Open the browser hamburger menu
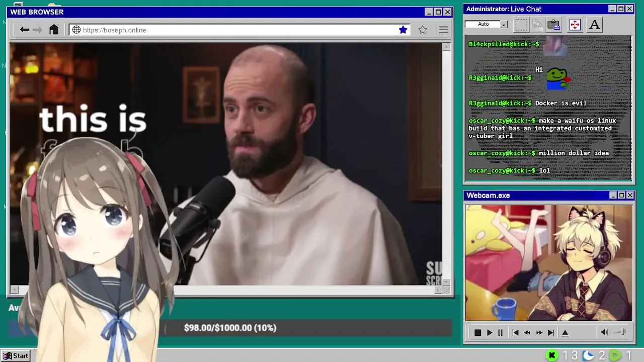This screenshot has width=644, height=362. click(443, 30)
